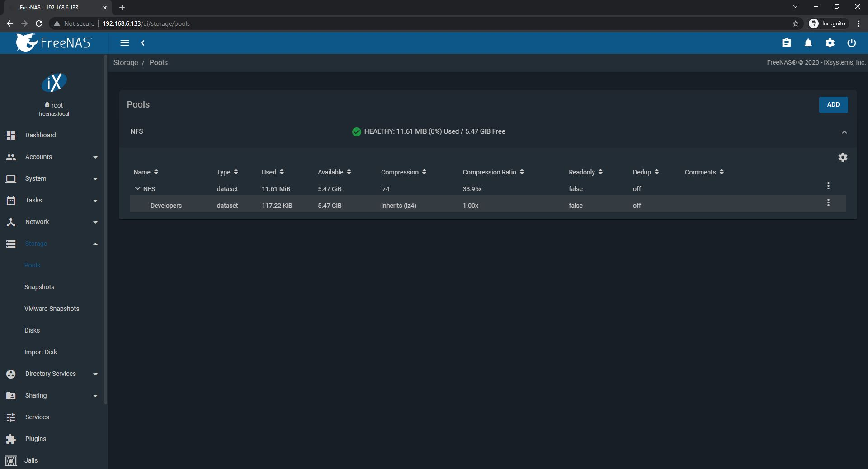Click the Plugins puzzle icon
Viewport: 868px width, 469px height.
coord(11,439)
